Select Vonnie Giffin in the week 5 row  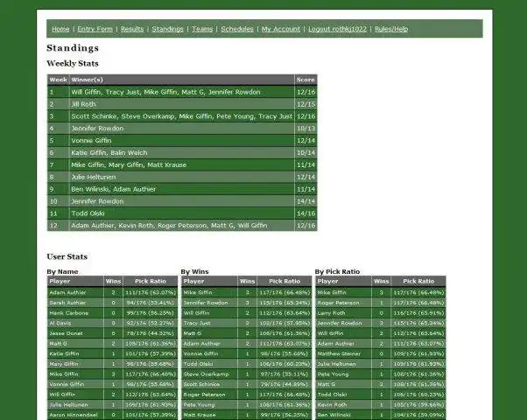coord(91,141)
